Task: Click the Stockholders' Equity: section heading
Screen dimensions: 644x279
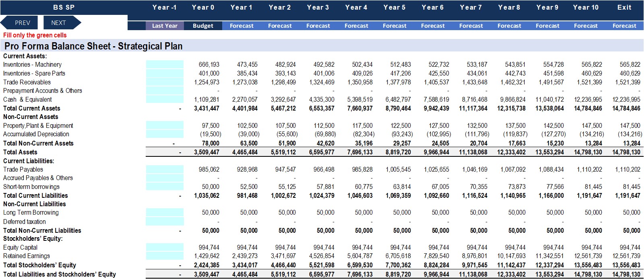Action: [x=33, y=239]
